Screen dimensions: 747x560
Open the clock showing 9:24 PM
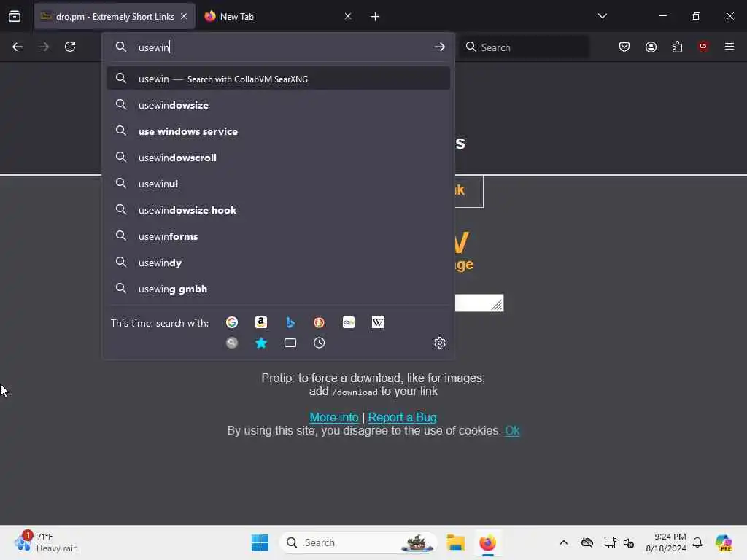666,542
